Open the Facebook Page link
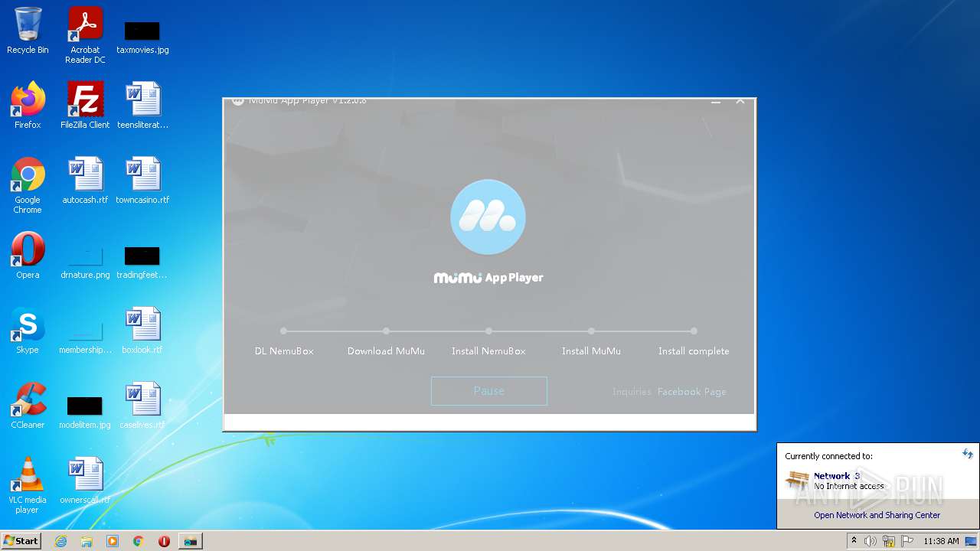This screenshot has height=551, width=980. pyautogui.click(x=692, y=391)
